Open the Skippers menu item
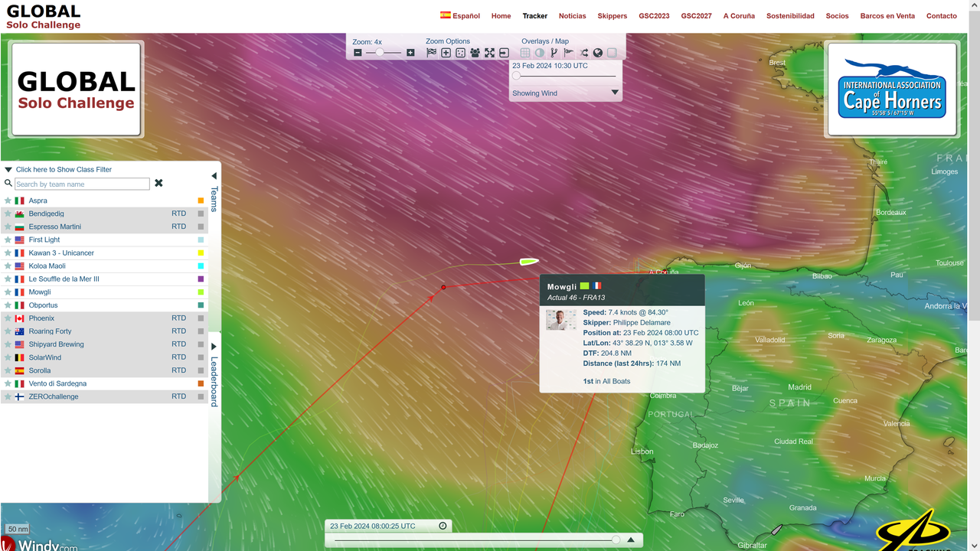The image size is (980, 551). (x=612, y=16)
